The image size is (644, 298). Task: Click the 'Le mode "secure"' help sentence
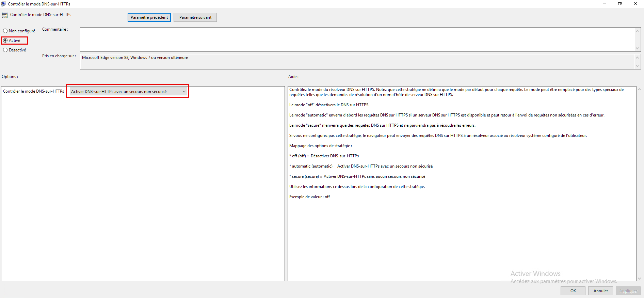point(382,125)
